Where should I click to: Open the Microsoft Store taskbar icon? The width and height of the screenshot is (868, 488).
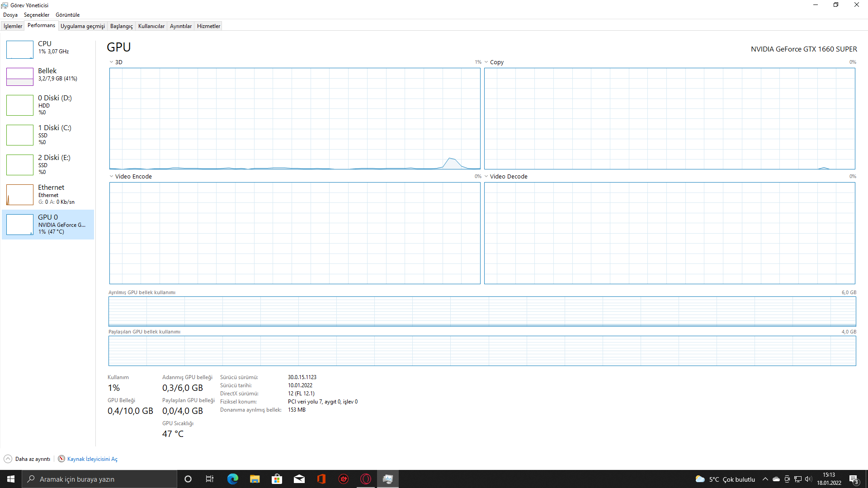277,479
